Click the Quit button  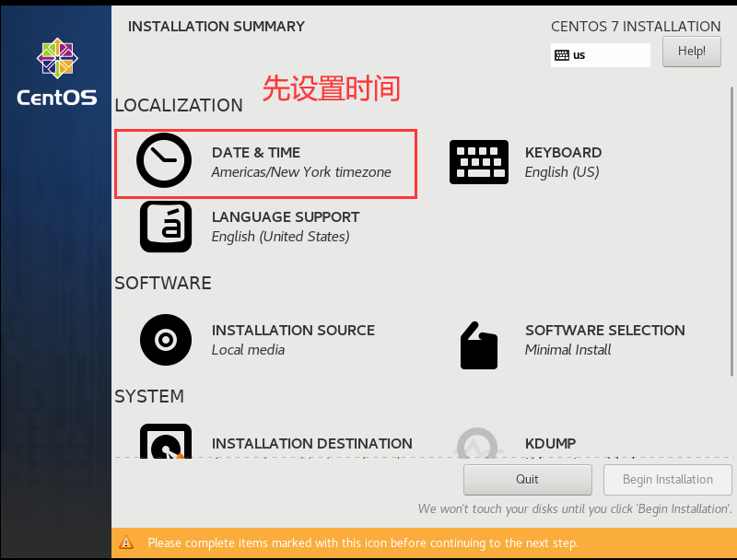click(x=527, y=479)
